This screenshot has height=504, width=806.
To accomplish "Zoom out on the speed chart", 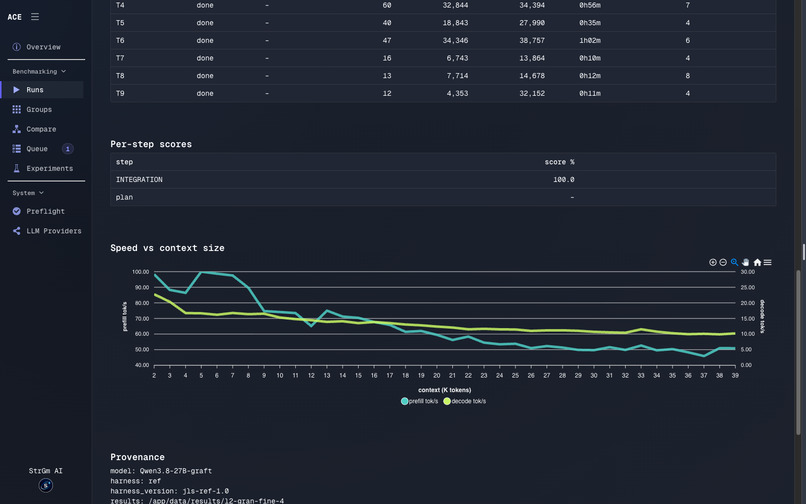I will pyautogui.click(x=723, y=262).
